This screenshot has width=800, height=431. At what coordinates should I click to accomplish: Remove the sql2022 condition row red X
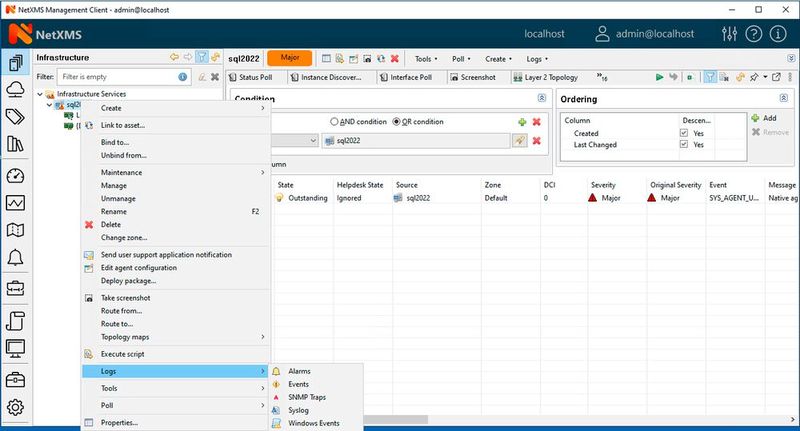(536, 141)
